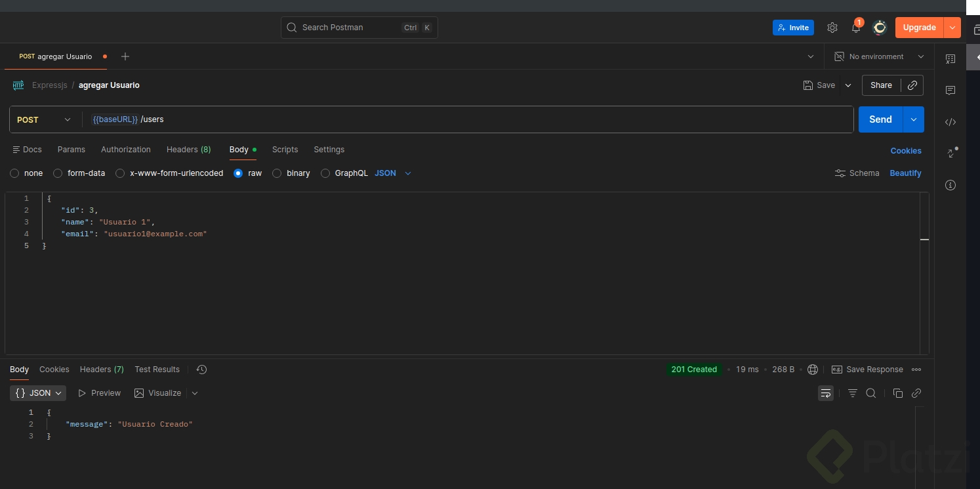Toggle word wrap in the response

click(826, 393)
